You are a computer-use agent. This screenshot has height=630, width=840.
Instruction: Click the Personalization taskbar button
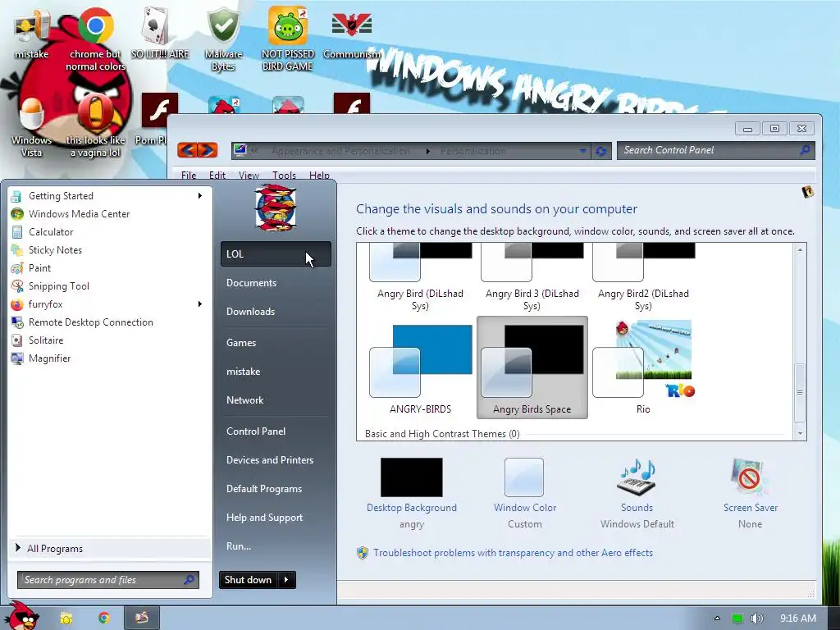(x=141, y=618)
